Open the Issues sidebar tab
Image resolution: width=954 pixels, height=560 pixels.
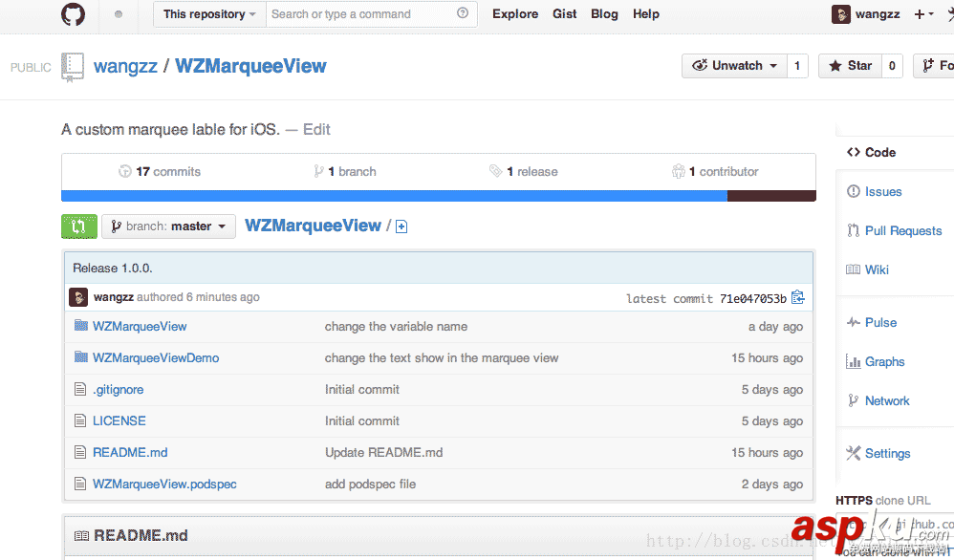click(883, 191)
